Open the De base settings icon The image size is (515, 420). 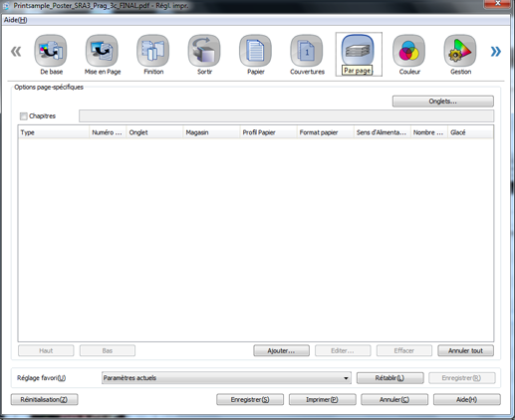tap(51, 51)
